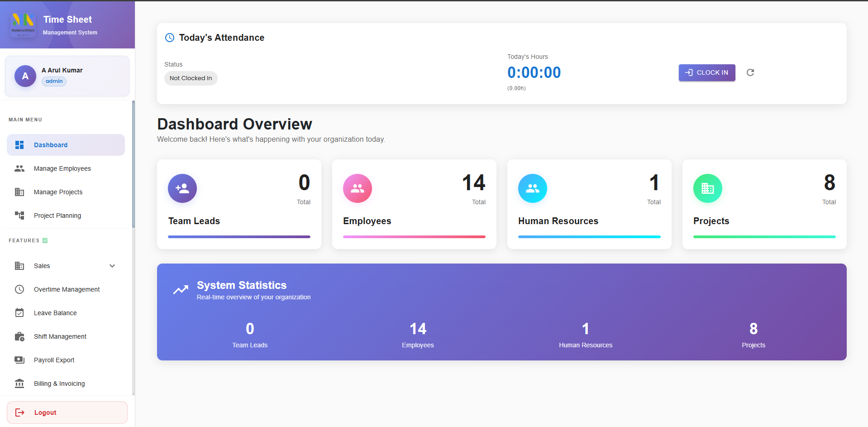The image size is (868, 427).
Task: Click the Today's Attendance clock icon
Action: [169, 38]
